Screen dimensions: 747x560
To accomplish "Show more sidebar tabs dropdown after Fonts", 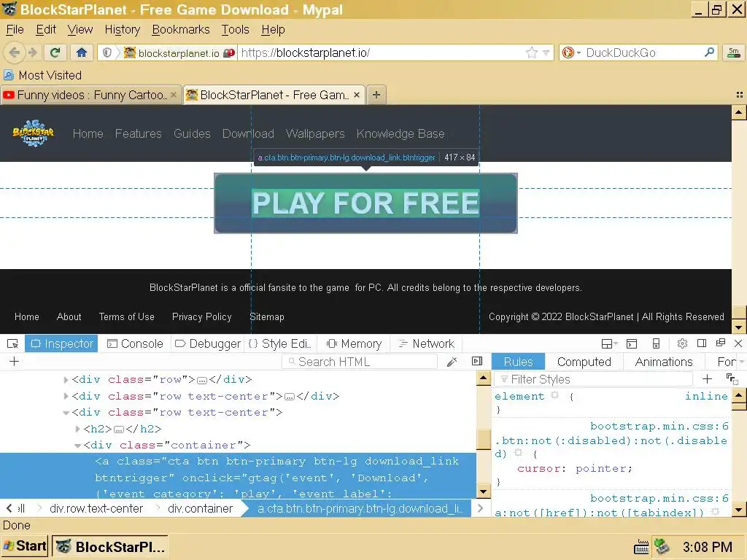I will [x=741, y=362].
